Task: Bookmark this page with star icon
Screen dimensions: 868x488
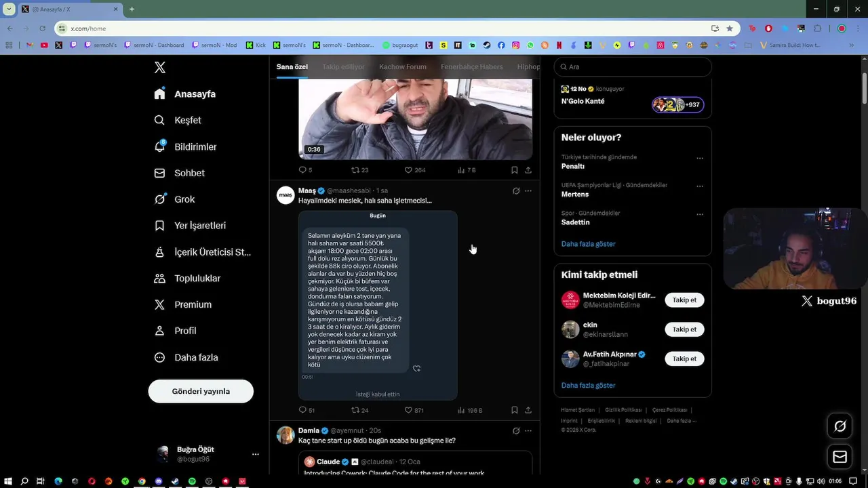Action: pos(730,28)
